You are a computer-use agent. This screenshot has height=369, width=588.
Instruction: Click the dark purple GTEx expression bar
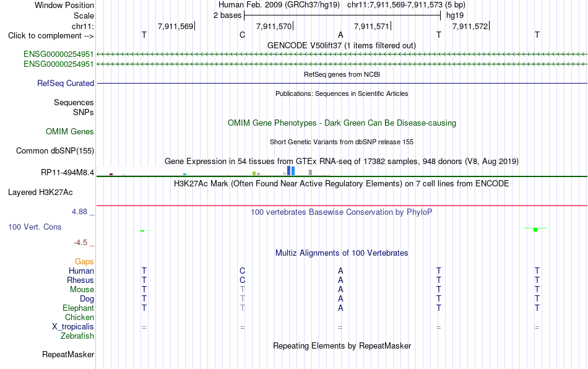tap(111, 175)
